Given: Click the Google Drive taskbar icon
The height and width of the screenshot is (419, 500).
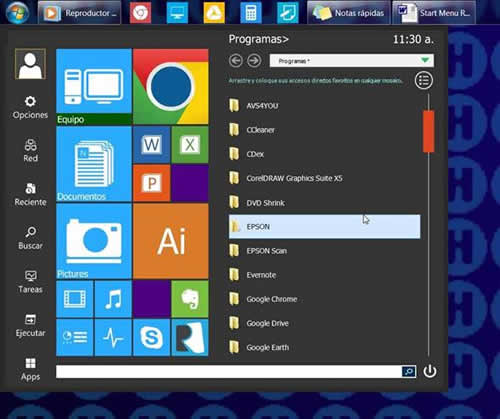Looking at the screenshot, I should 214,13.
